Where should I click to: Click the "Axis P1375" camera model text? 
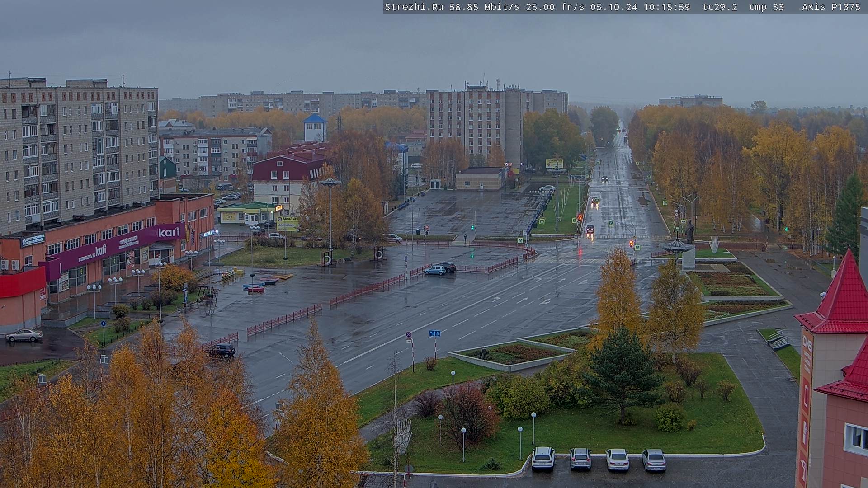pyautogui.click(x=831, y=7)
